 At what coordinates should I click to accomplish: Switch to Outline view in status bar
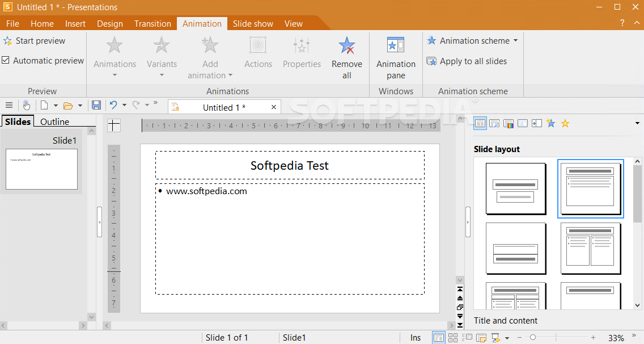click(x=467, y=338)
